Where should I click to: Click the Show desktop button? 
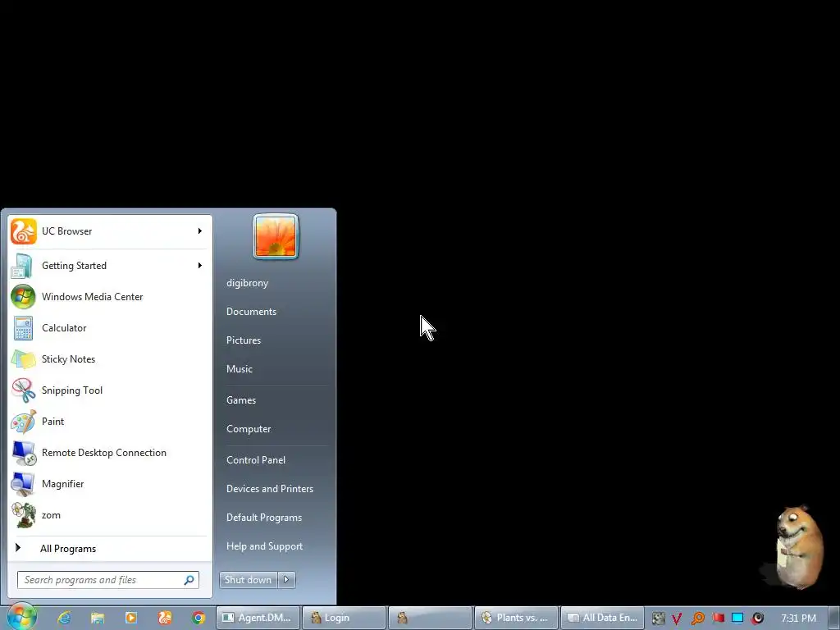(x=834, y=619)
